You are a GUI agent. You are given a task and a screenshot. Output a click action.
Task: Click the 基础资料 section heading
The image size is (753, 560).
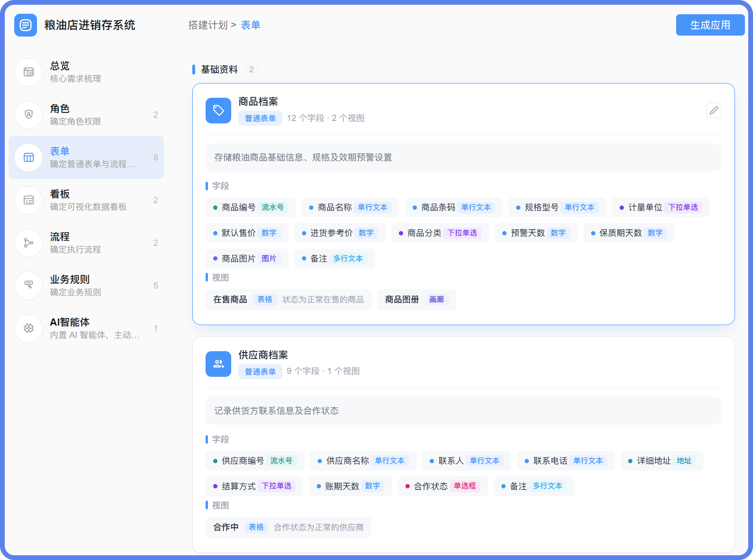[x=219, y=70]
